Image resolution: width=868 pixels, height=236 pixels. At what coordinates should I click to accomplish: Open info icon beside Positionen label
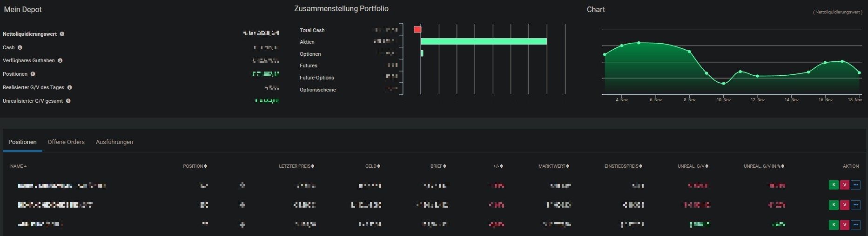[x=33, y=74]
